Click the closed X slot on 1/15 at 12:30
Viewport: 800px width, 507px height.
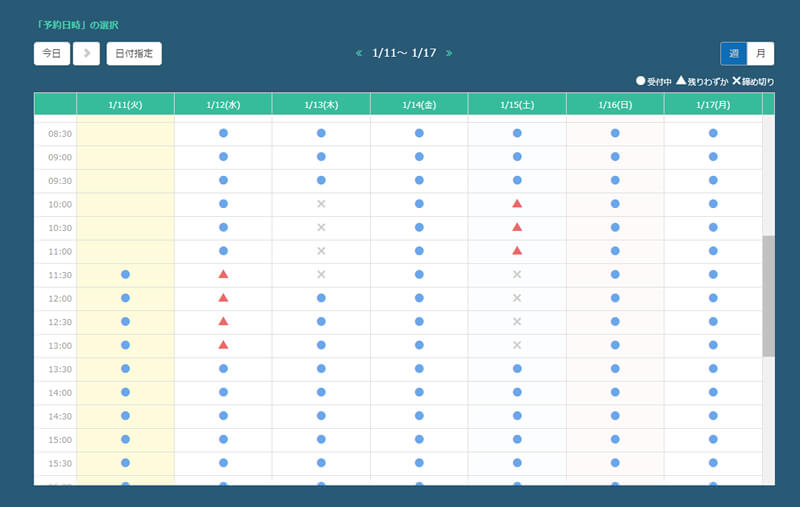(x=517, y=321)
